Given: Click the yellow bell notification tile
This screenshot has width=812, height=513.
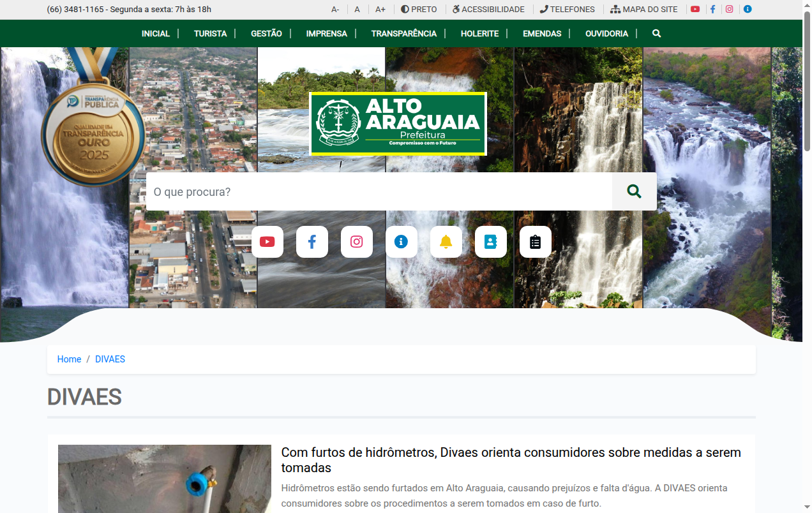Looking at the screenshot, I should tap(446, 242).
